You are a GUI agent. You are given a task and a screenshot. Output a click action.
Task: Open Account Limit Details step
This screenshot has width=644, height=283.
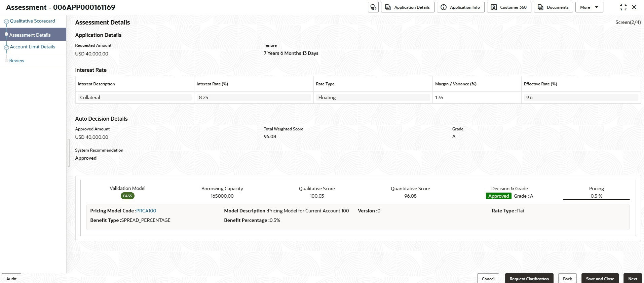[x=32, y=47]
